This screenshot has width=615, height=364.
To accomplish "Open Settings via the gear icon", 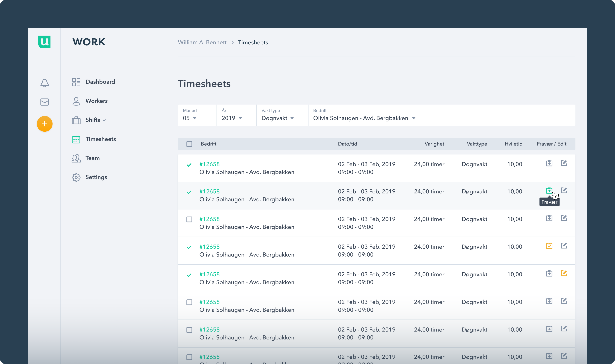I will 76,177.
